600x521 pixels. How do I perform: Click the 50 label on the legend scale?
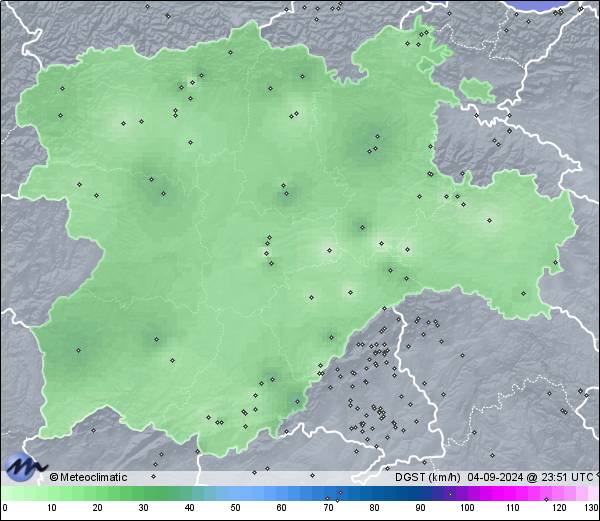click(x=235, y=508)
